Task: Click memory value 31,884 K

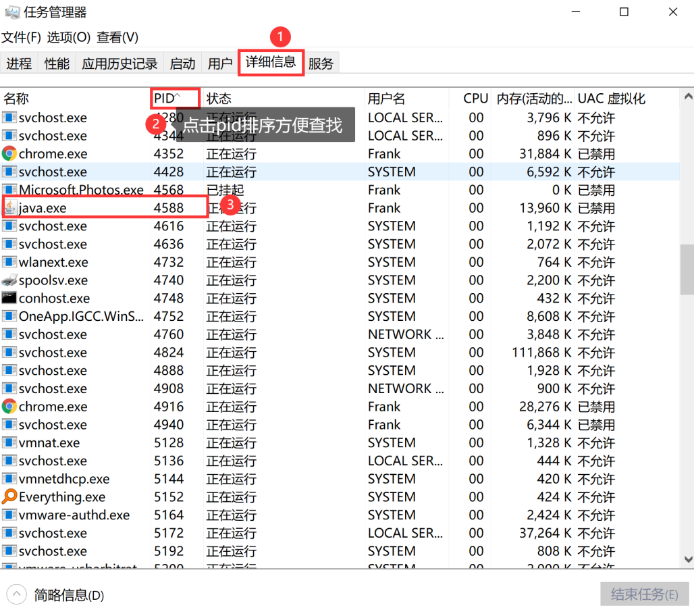Action: (545, 154)
